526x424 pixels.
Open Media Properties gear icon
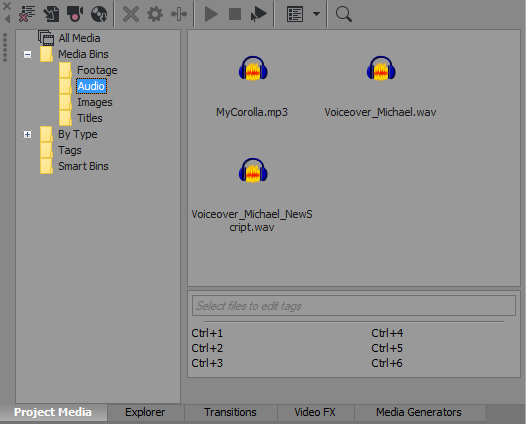click(155, 14)
